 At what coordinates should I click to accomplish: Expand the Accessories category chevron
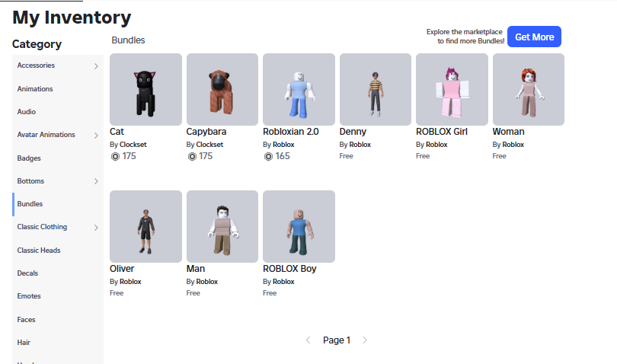96,66
